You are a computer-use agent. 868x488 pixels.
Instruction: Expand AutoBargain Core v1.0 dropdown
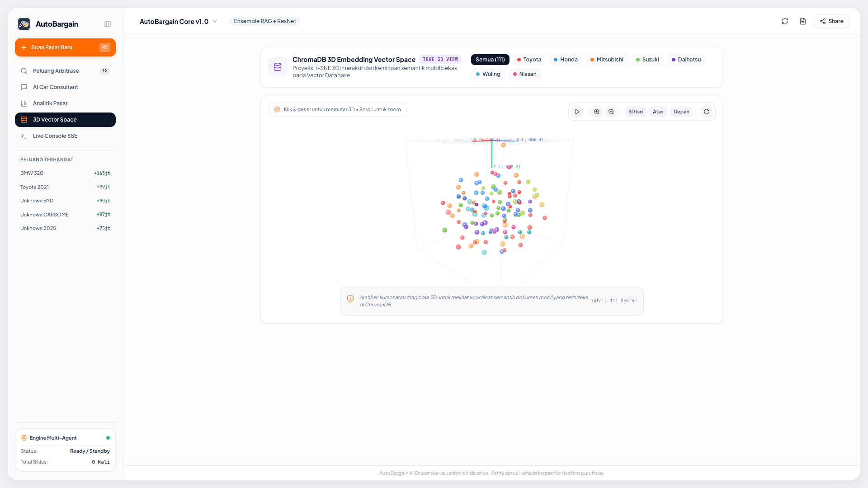tap(179, 22)
